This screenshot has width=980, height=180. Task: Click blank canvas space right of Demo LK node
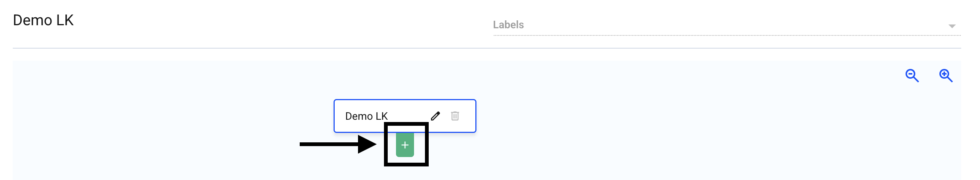coord(685,126)
